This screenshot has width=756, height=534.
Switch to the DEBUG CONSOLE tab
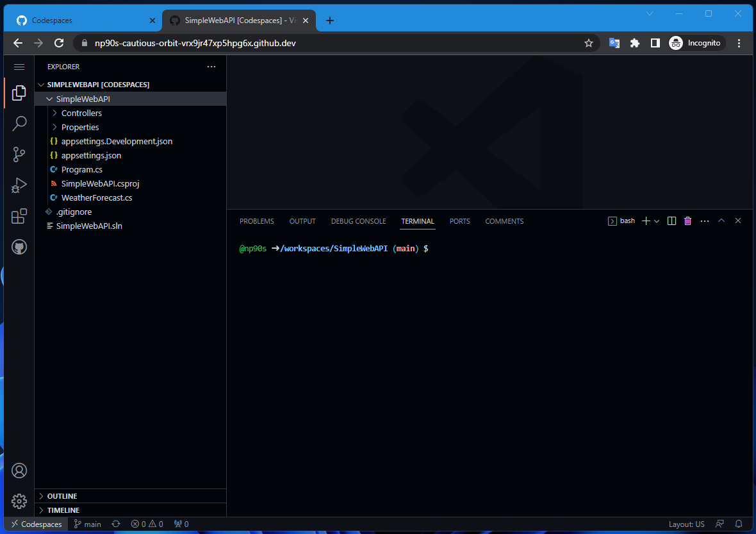[x=358, y=221]
